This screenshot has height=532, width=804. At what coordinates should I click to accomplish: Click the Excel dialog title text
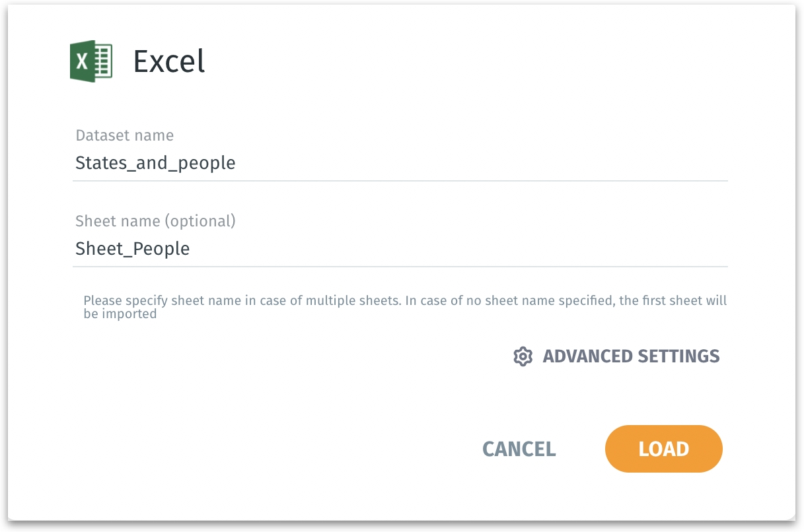(x=169, y=62)
